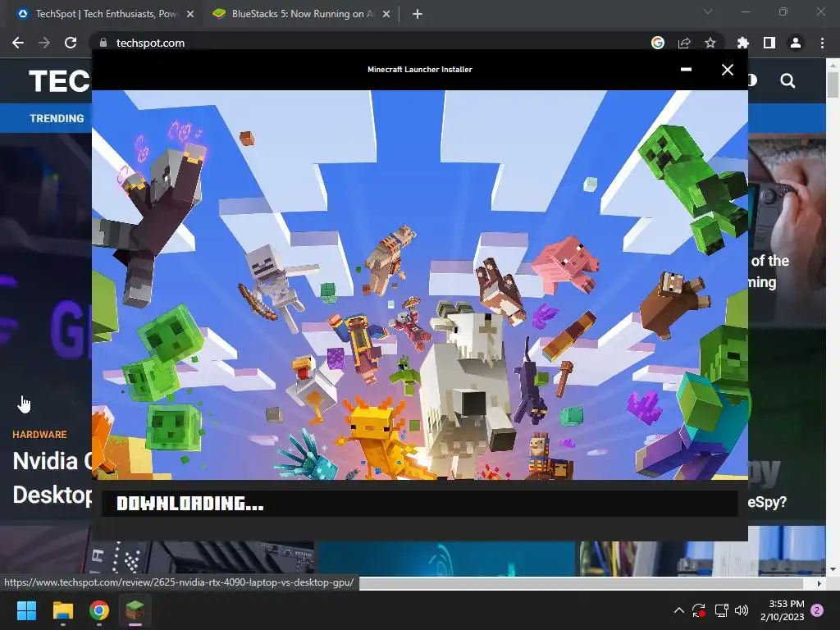Open the Chrome profile avatar
The image size is (840, 630).
(x=796, y=43)
